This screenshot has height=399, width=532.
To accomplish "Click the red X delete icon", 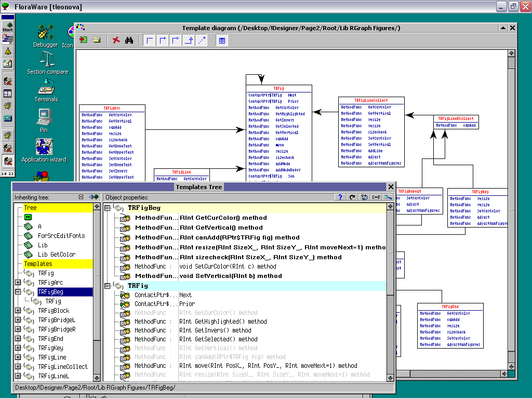I will pos(116,40).
